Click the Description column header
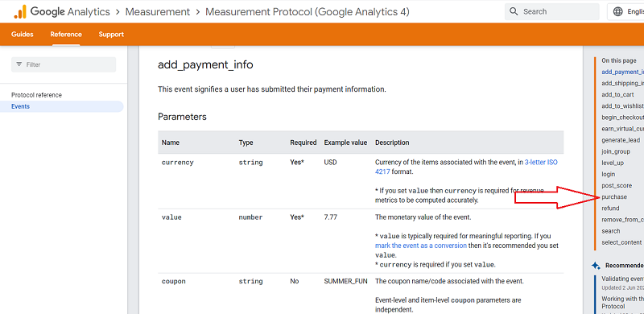The image size is (644, 314). pyautogui.click(x=392, y=143)
